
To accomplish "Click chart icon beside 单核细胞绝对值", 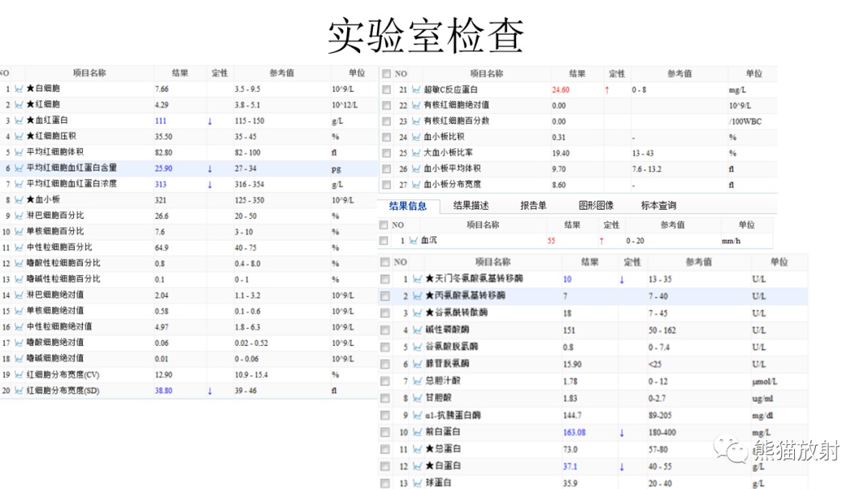I will pyautogui.click(x=18, y=311).
